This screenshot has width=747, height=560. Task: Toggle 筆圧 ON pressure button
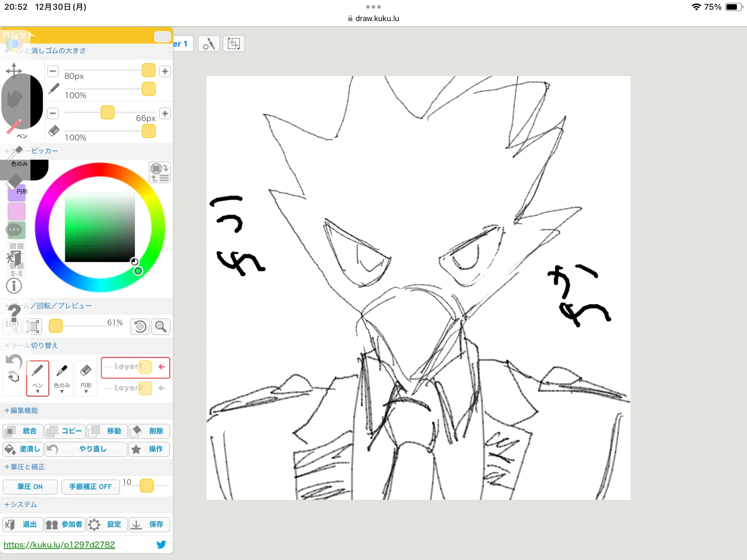[30, 487]
